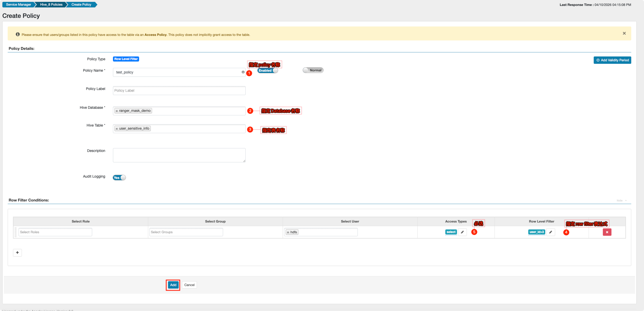Edit Access Types with pencil icon
Viewport: 644px width, 311px height.
point(462,232)
